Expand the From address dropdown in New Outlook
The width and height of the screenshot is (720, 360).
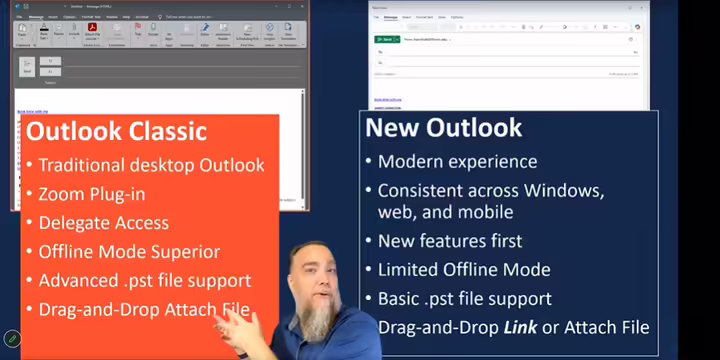tap(450, 40)
